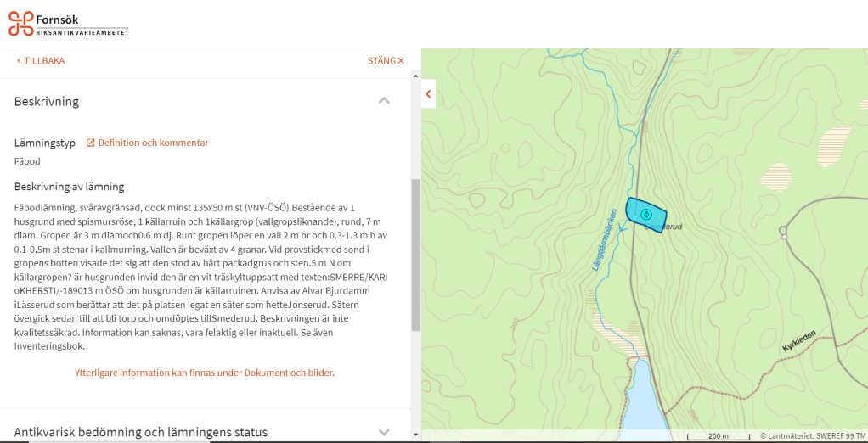Select the circular site marker on the map
Viewport: 868px width, 443px height.
coord(646,213)
